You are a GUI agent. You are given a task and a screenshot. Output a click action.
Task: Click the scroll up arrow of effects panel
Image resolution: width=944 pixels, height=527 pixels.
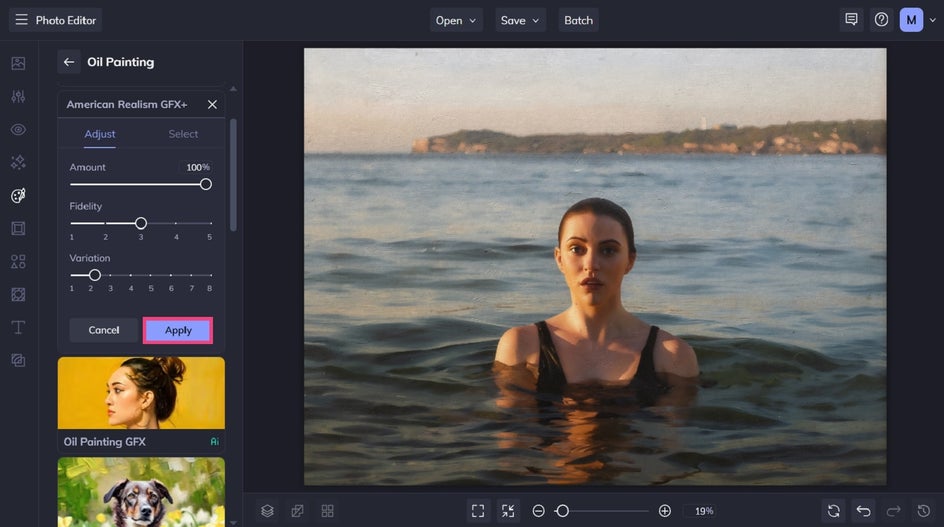(x=233, y=89)
